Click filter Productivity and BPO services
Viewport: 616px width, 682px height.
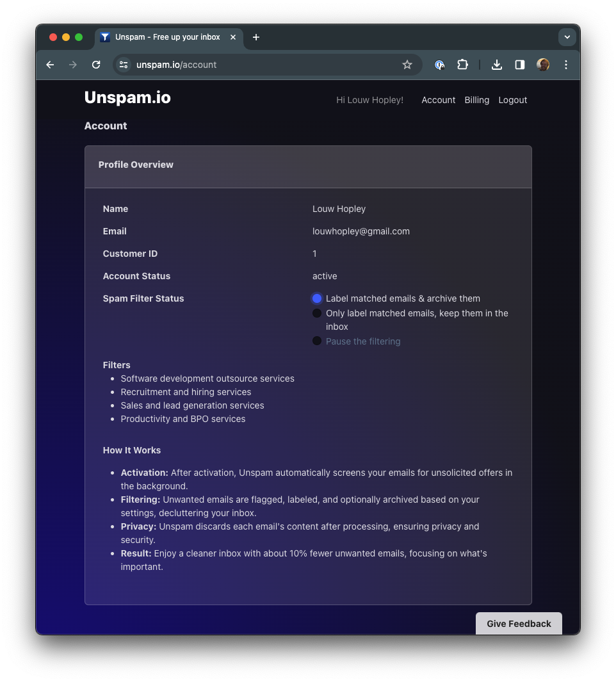(182, 419)
